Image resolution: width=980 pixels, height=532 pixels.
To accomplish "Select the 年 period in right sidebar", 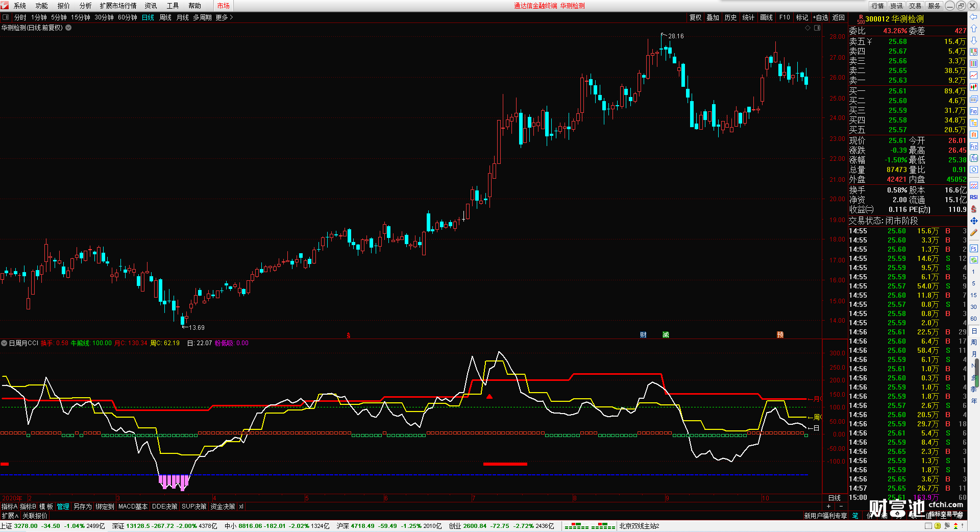I will click(x=973, y=401).
